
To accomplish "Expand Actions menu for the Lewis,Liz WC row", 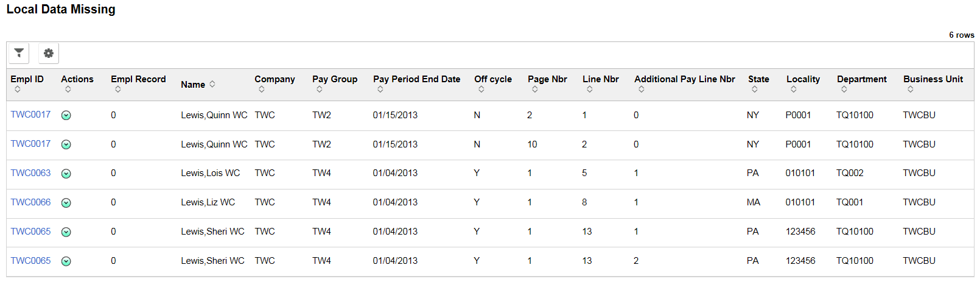I will 66,203.
